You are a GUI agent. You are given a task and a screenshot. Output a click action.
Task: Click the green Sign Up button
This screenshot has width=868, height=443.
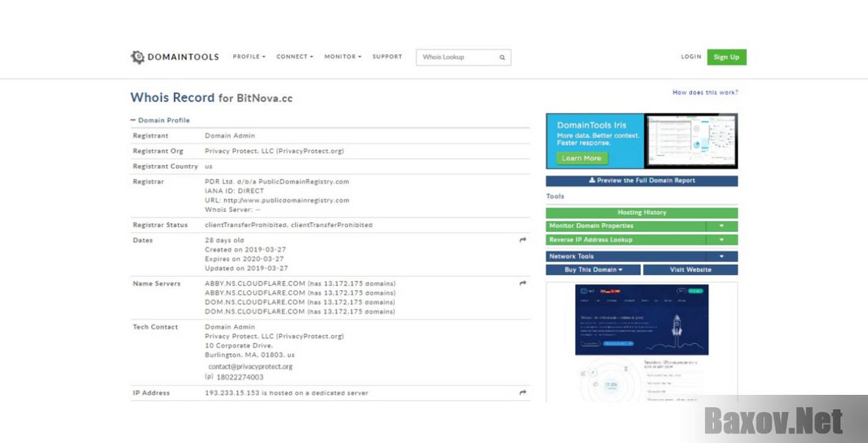pos(727,57)
